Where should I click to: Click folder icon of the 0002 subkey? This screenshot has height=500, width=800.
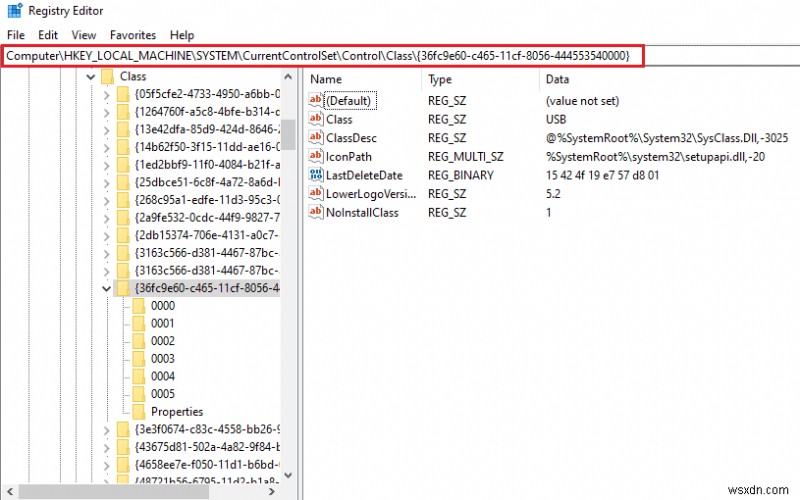pyautogui.click(x=139, y=341)
